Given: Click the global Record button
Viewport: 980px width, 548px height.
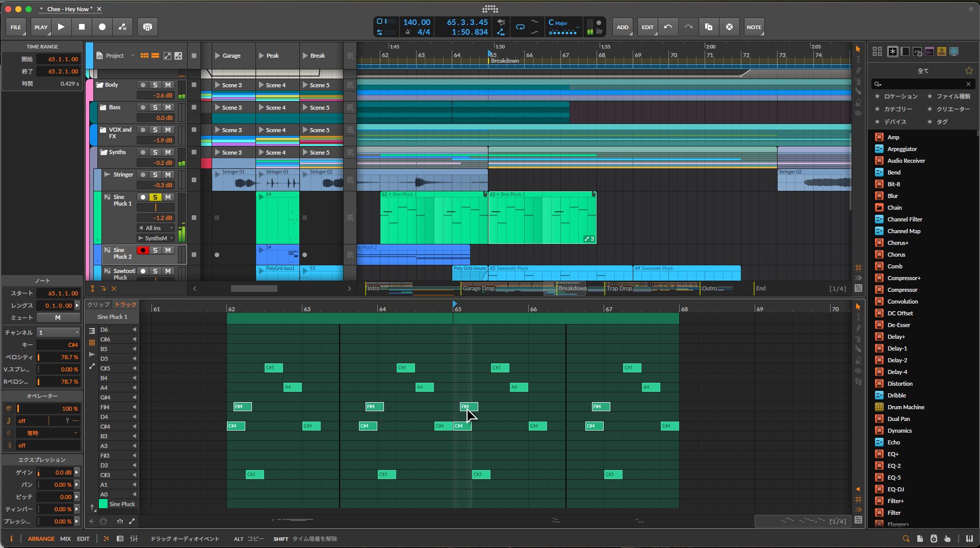Looking at the screenshot, I should pyautogui.click(x=102, y=27).
